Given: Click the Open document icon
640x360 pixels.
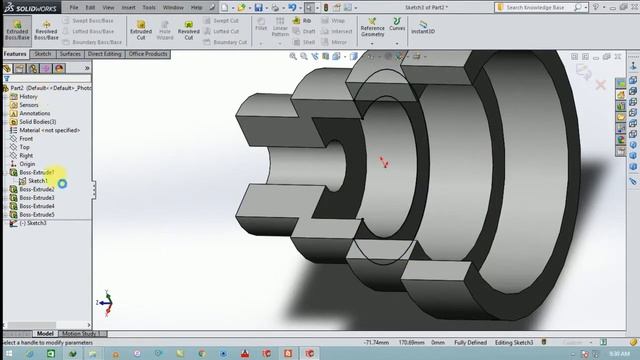Looking at the screenshot, I should coord(241,7).
